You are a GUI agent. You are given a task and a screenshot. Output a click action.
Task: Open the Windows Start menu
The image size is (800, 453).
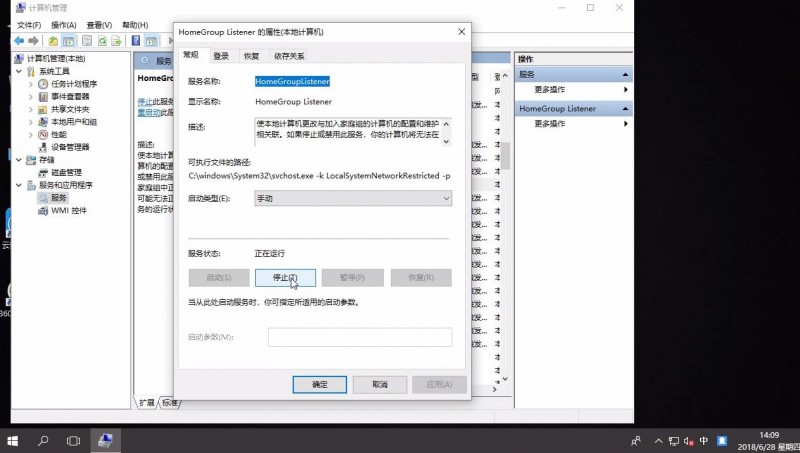pos(12,441)
